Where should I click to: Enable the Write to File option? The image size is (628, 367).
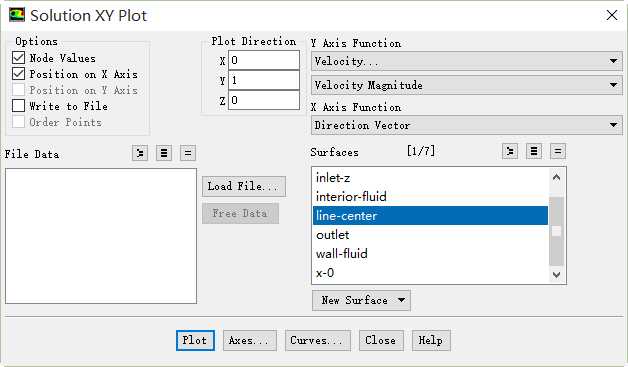tap(18, 106)
